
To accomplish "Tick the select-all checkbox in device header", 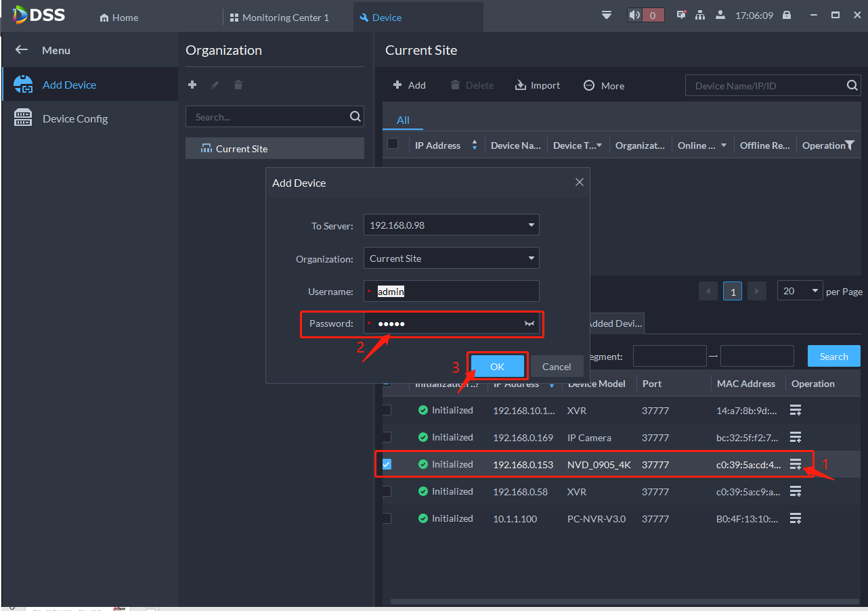I will coord(393,143).
